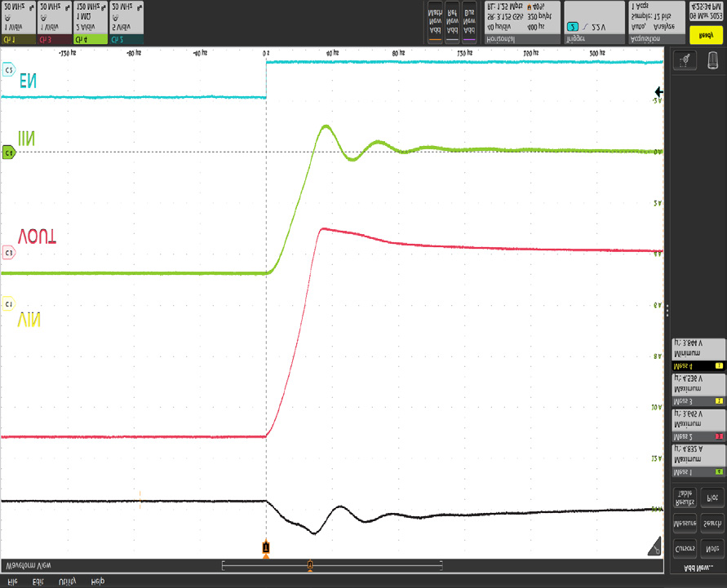
Task: Open the Results Table
Action: [684, 497]
